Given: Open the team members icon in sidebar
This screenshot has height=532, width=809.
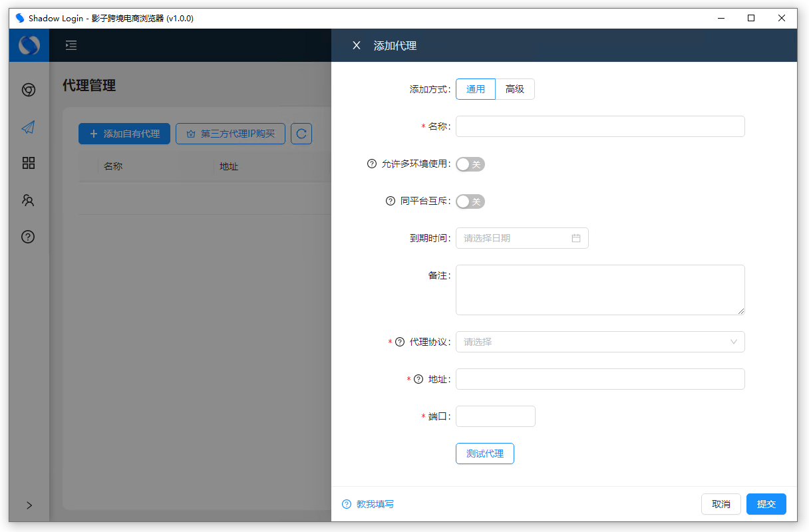Looking at the screenshot, I should point(28,200).
